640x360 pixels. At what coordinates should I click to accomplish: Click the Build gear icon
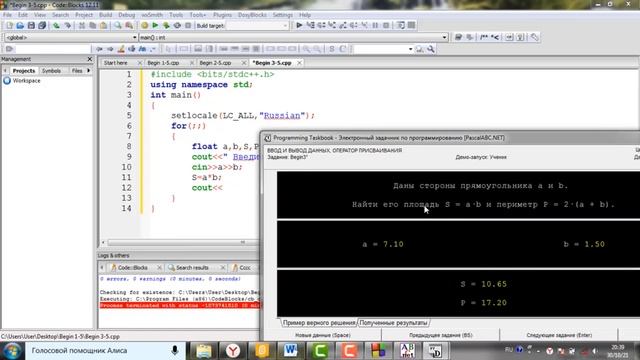click(x=144, y=25)
